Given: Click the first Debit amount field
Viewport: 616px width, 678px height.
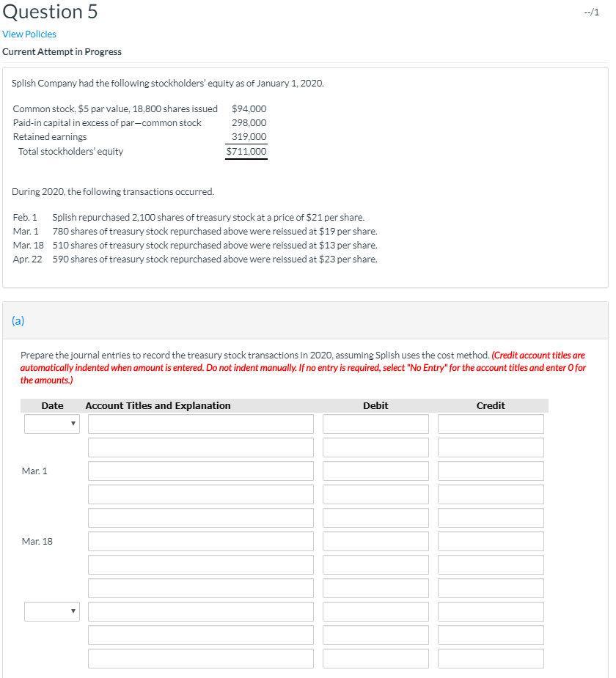Looking at the screenshot, I should pos(375,424).
